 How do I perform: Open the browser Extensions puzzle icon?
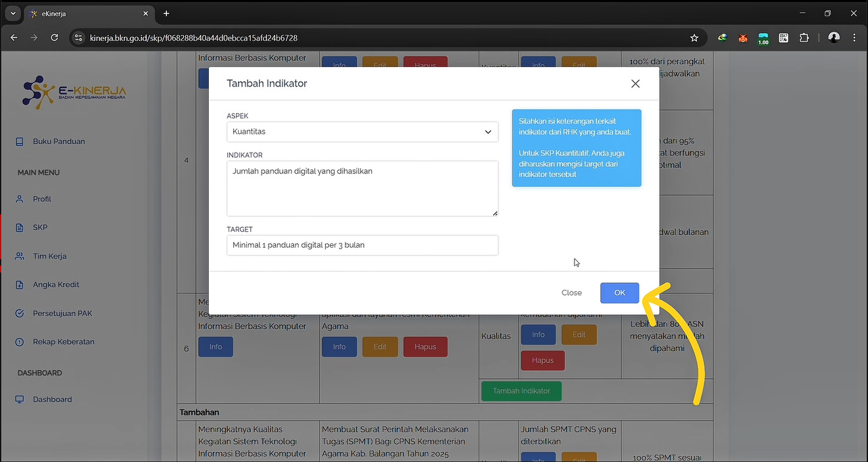click(804, 38)
